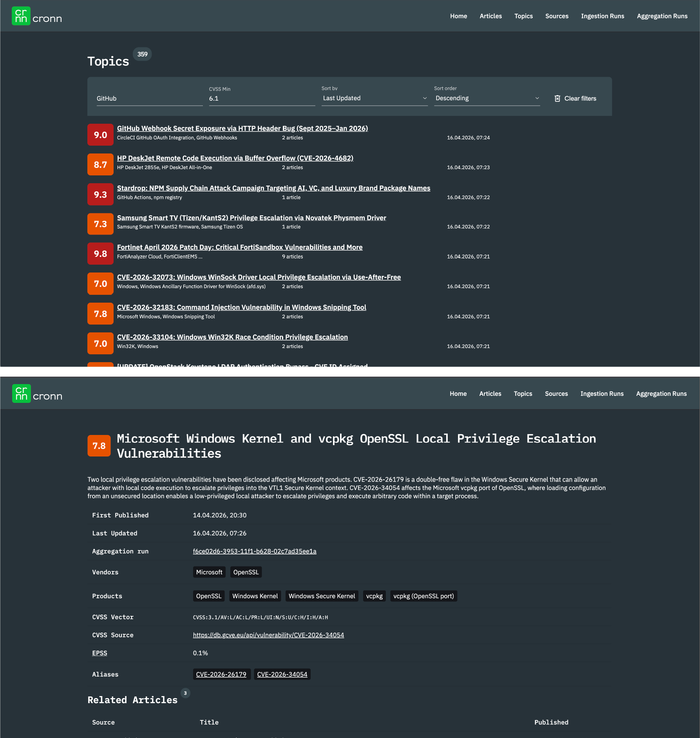Click the Windows Secure Kernel product tag
The image size is (700, 738).
click(322, 596)
